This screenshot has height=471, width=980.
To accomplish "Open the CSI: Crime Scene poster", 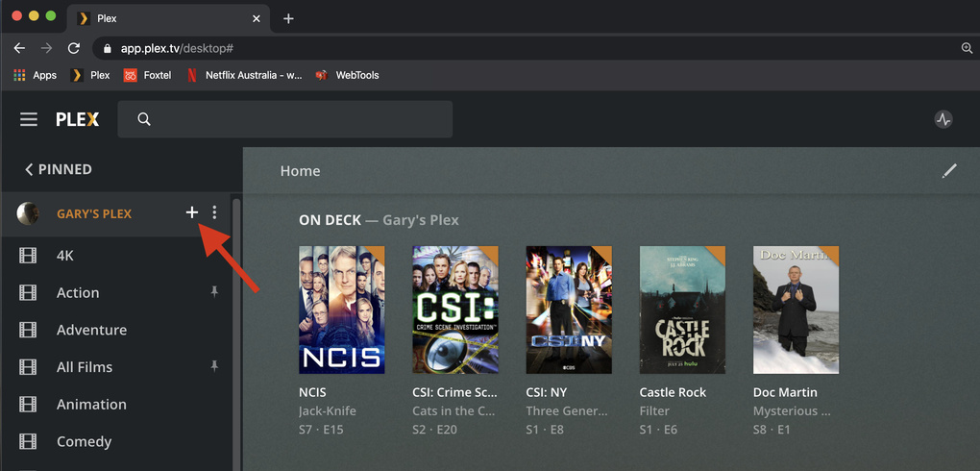I will pyautogui.click(x=455, y=310).
